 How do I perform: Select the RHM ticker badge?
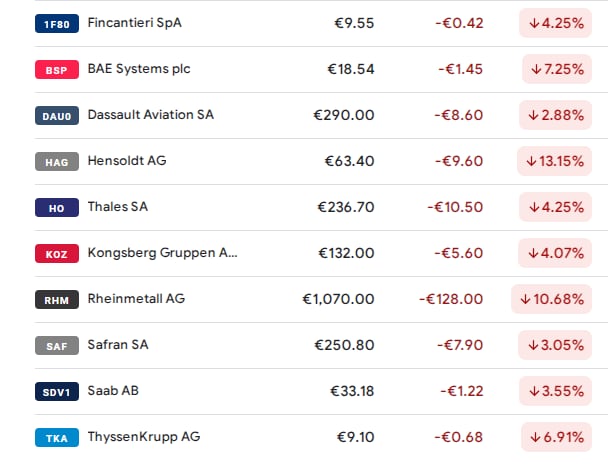[x=57, y=300]
